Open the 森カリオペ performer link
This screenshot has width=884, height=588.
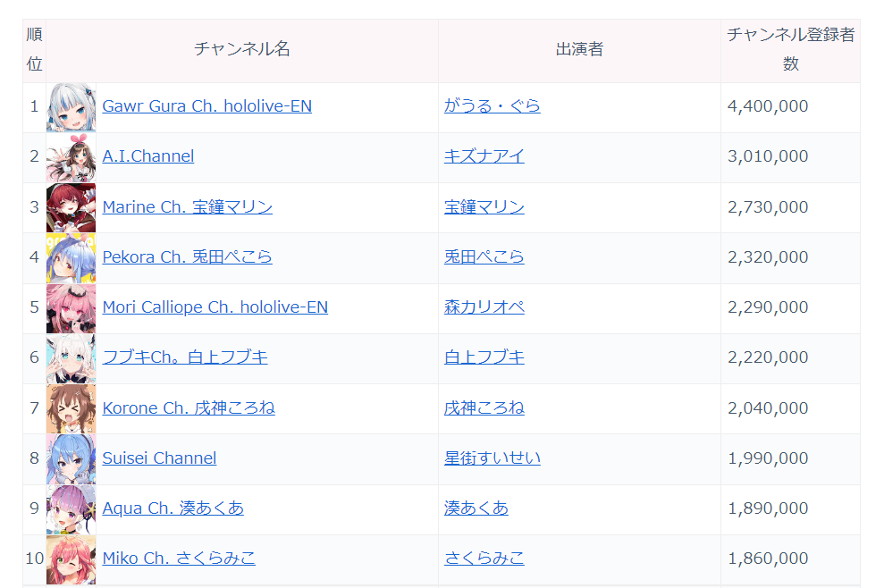484,307
